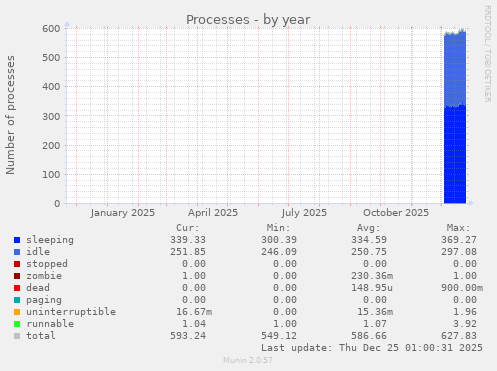Click sleeping current value 339.33
The width and height of the screenshot is (497, 371).
(x=188, y=240)
